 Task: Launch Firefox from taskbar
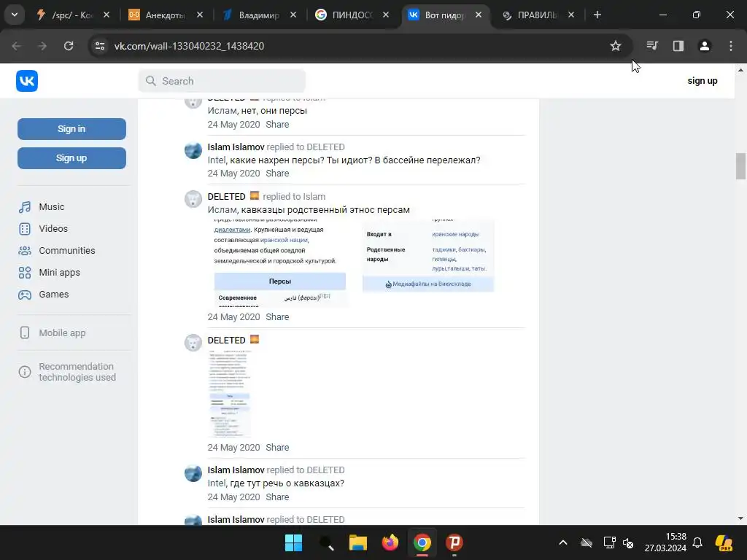(x=390, y=542)
